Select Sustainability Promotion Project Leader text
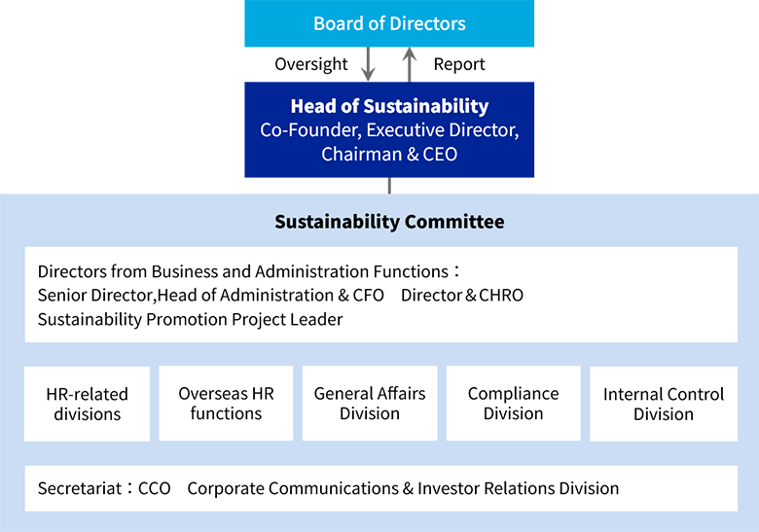759x532 pixels. click(x=190, y=319)
